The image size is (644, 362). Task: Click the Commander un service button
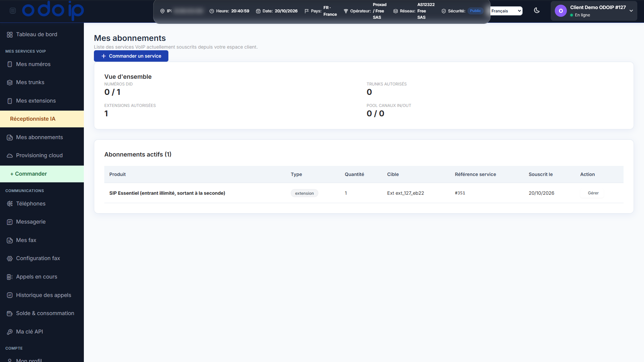coord(131,56)
